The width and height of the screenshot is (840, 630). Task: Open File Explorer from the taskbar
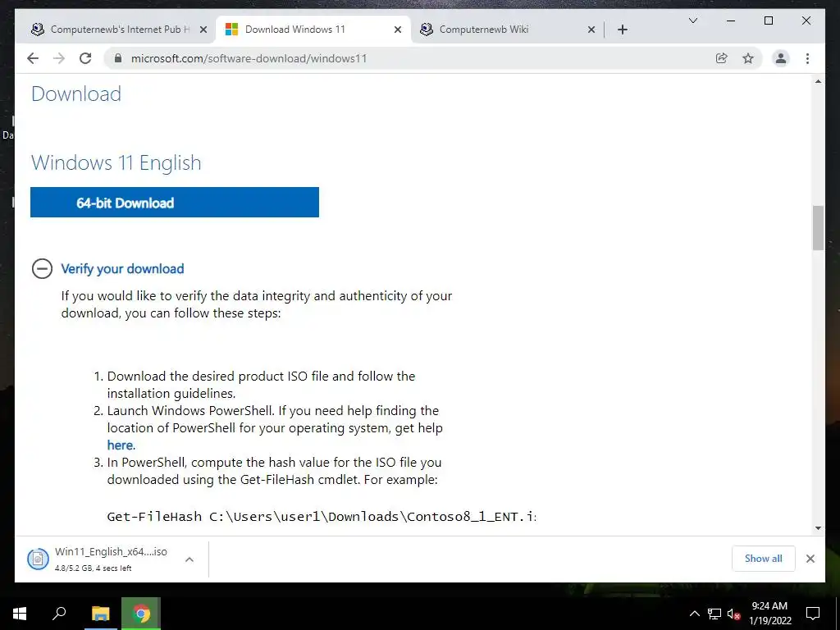pyautogui.click(x=100, y=614)
